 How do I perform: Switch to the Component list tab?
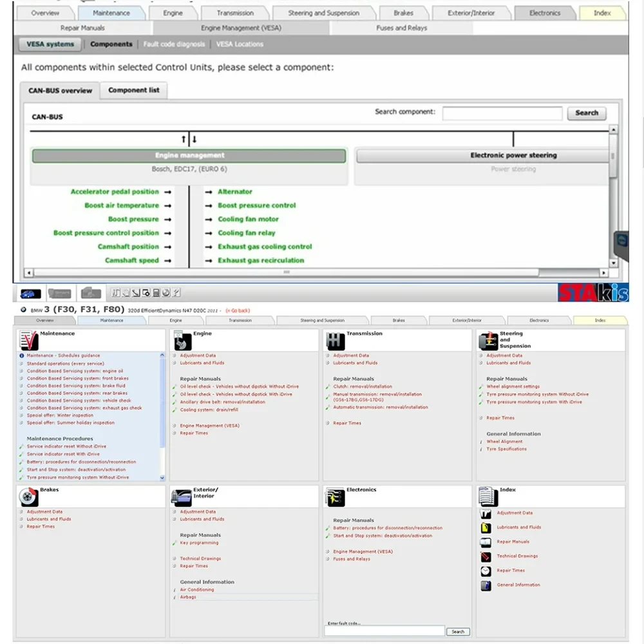point(134,90)
